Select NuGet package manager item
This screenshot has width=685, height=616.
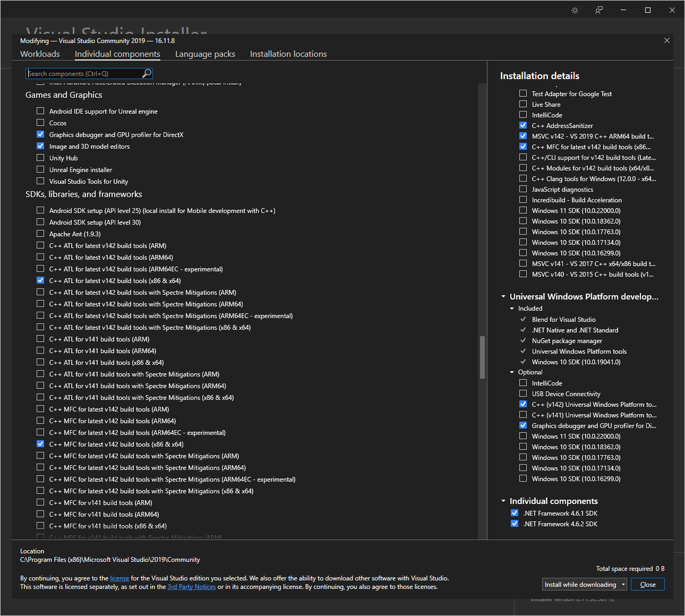coord(567,340)
